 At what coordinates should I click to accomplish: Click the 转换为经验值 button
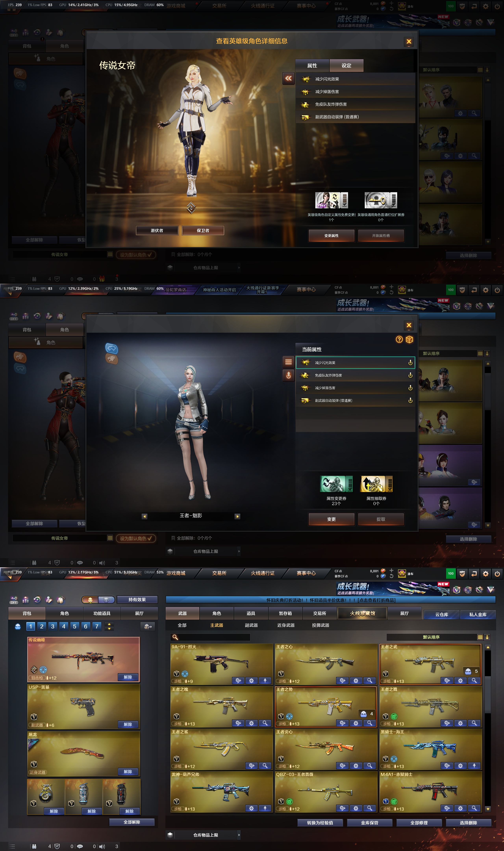pyautogui.click(x=320, y=822)
